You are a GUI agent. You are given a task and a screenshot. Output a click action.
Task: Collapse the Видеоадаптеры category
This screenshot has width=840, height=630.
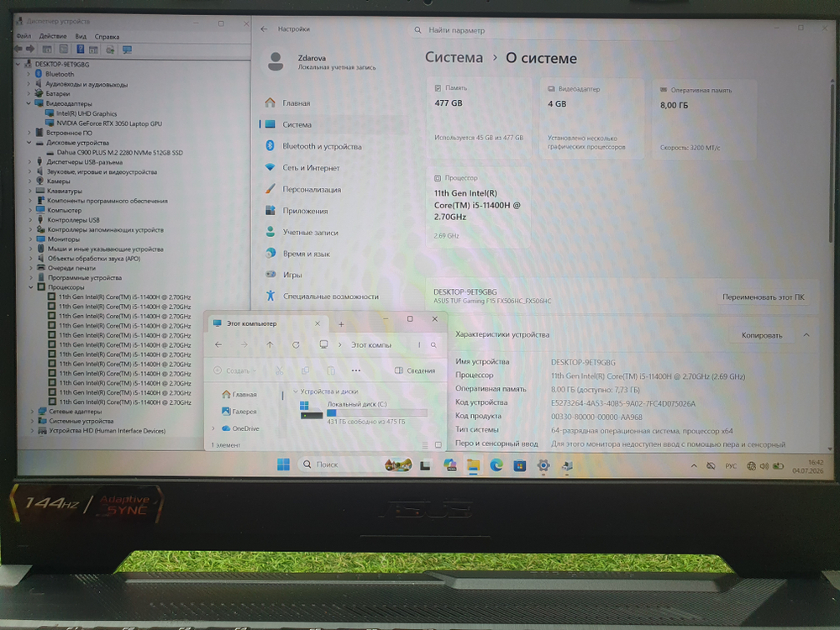click(x=29, y=102)
